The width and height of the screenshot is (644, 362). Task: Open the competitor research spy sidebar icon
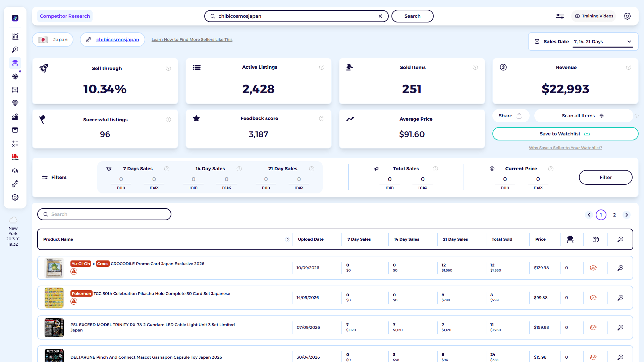point(15,63)
